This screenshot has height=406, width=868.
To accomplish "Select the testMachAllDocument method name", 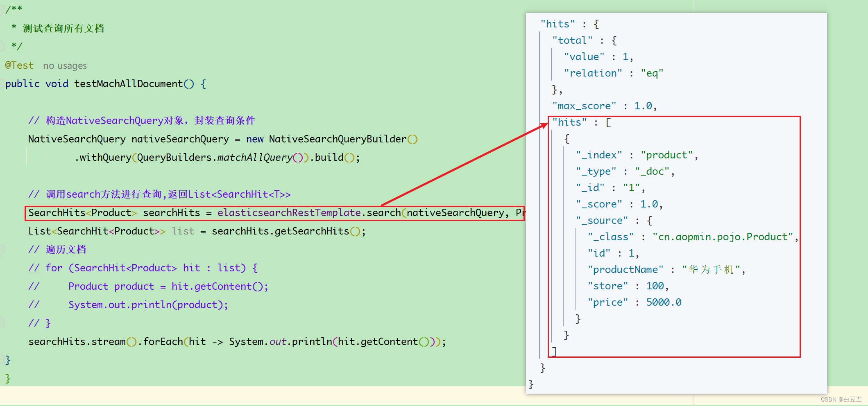I will click(128, 84).
